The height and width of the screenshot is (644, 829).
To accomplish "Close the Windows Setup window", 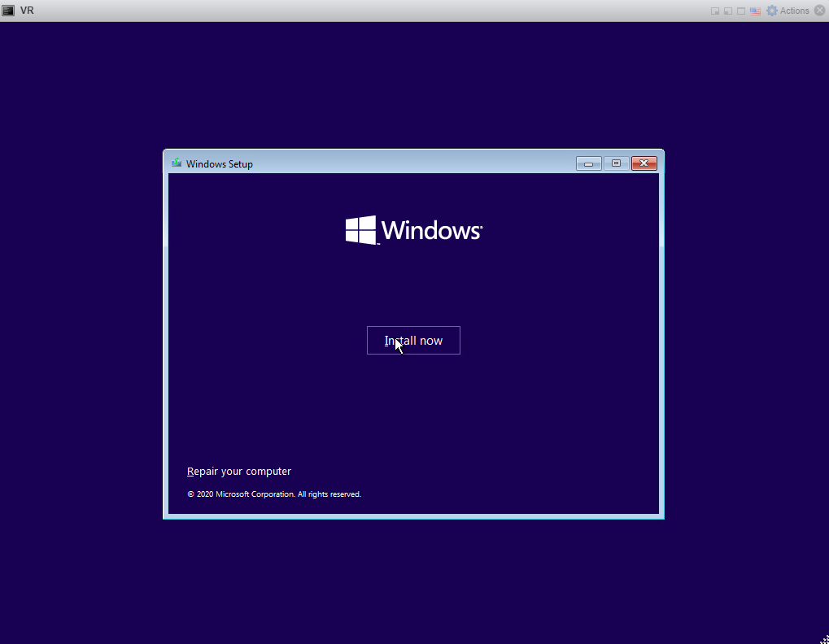I will (644, 163).
